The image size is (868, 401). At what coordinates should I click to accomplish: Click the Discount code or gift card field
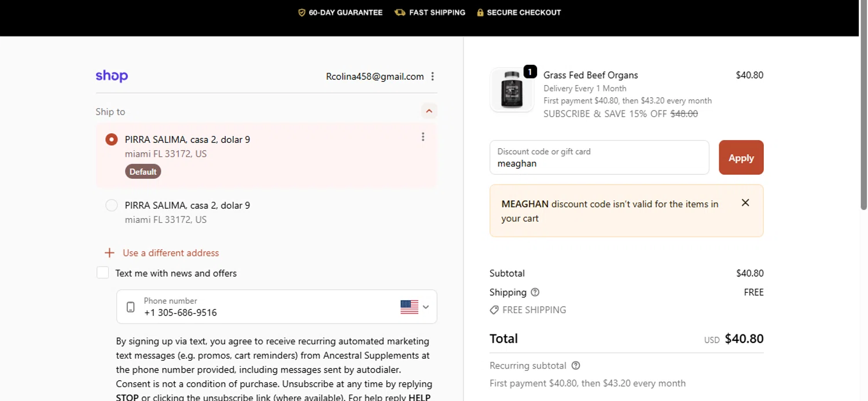(x=599, y=157)
